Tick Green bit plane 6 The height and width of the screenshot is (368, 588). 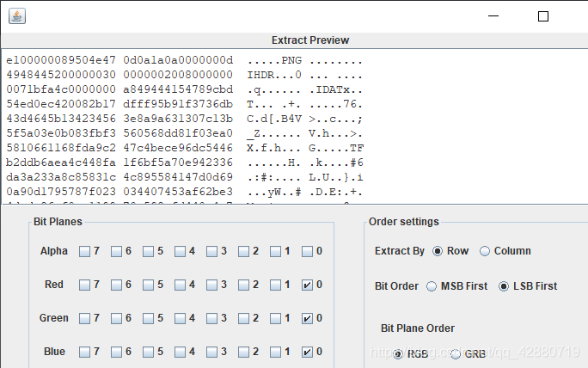point(116,318)
